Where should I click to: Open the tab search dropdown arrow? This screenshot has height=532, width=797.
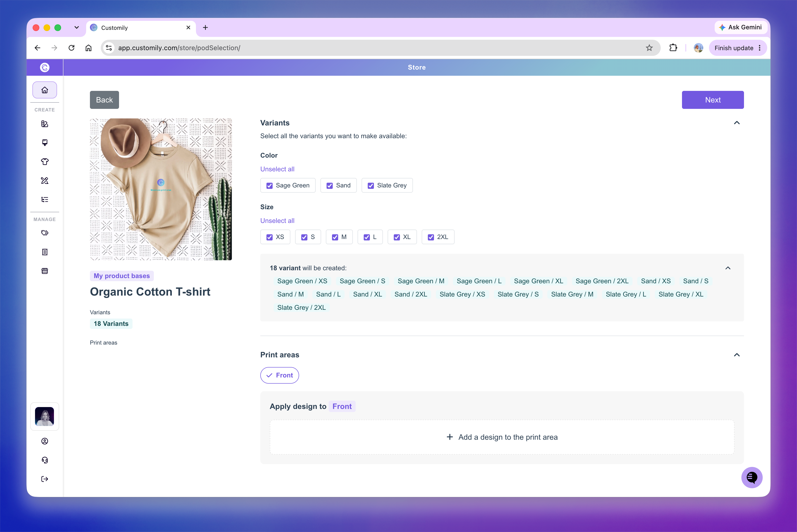click(77, 27)
